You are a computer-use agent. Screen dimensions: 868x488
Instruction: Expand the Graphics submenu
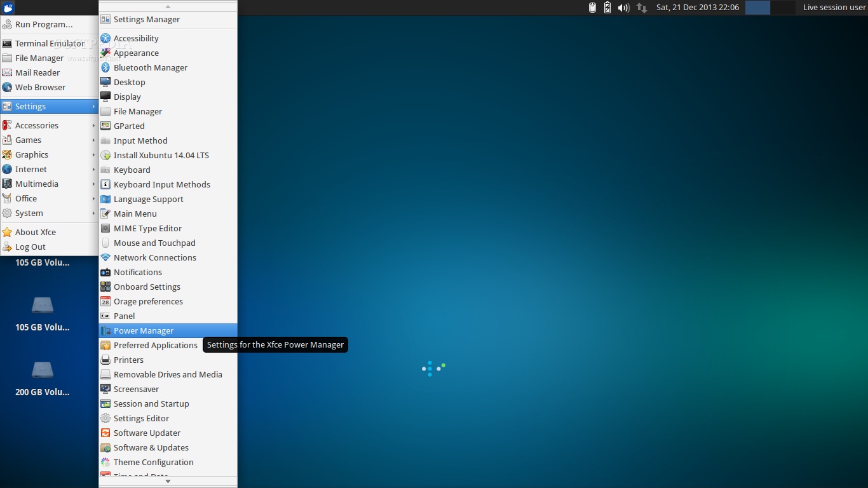click(49, 154)
